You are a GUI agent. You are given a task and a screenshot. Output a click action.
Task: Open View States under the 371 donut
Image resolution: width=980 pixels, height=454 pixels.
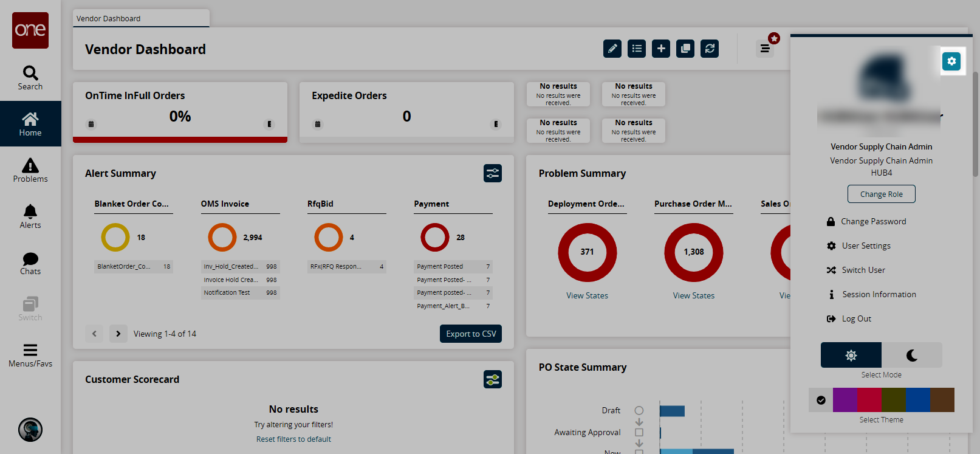pos(588,296)
